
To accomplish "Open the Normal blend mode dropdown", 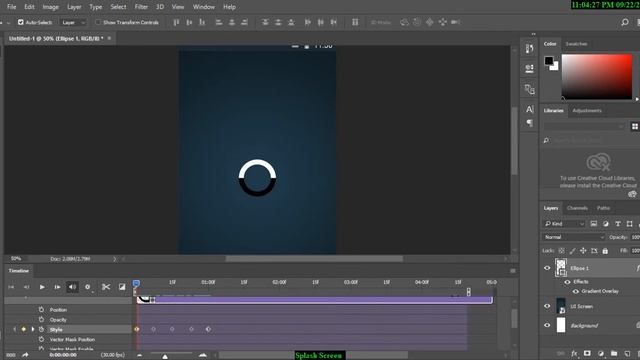I will point(573,237).
